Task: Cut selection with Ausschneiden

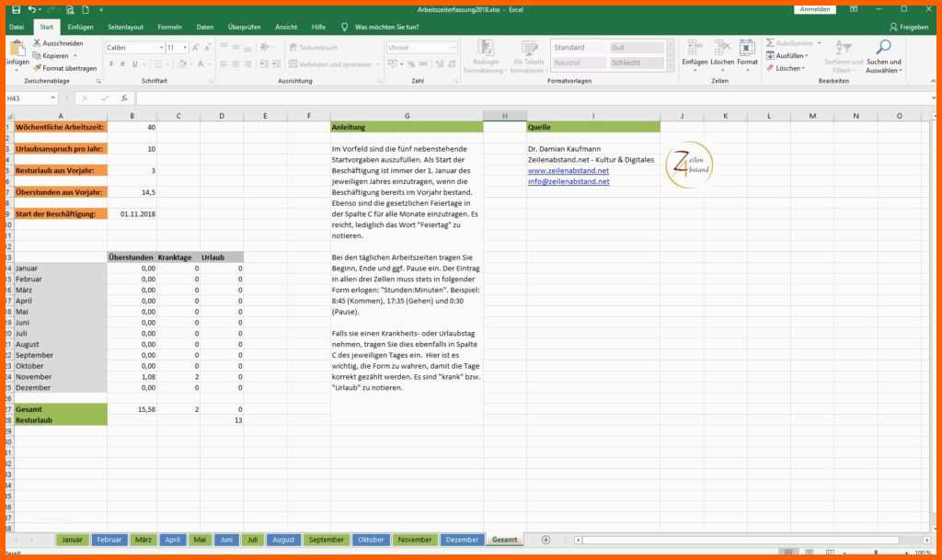Action: 58,43
